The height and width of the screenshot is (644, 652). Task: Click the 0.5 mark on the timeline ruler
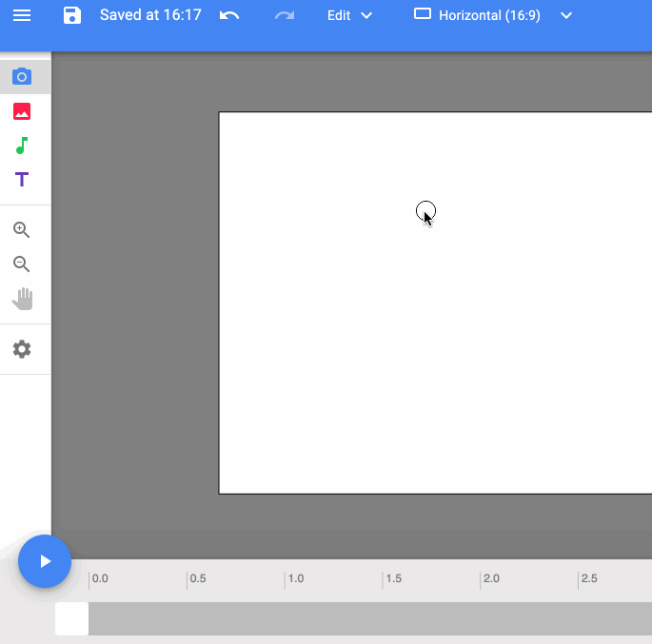198,578
